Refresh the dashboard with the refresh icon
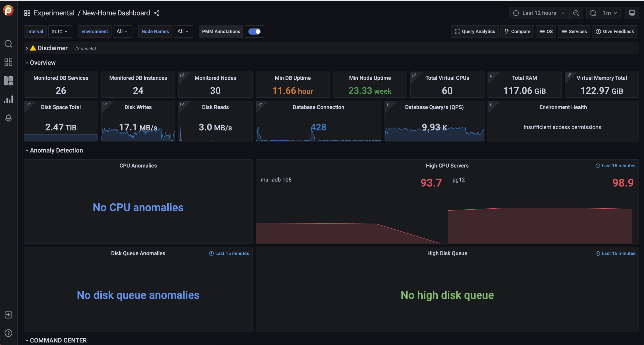 (x=593, y=13)
